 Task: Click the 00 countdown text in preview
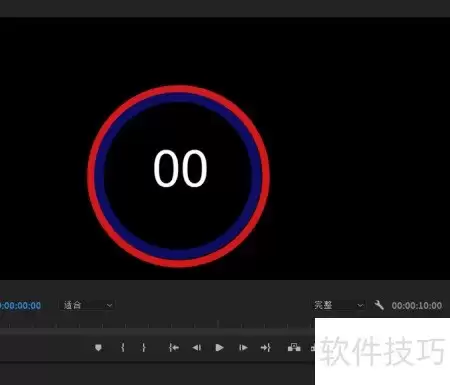[x=180, y=168]
